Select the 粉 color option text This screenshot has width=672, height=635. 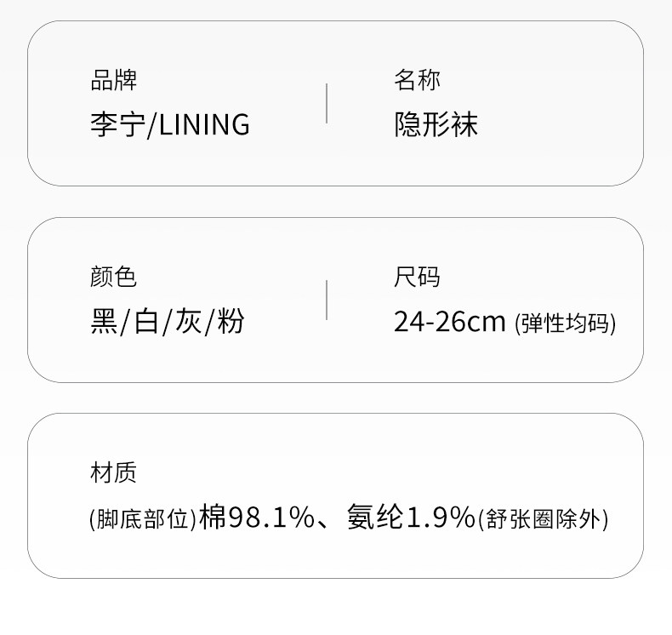tap(231, 321)
